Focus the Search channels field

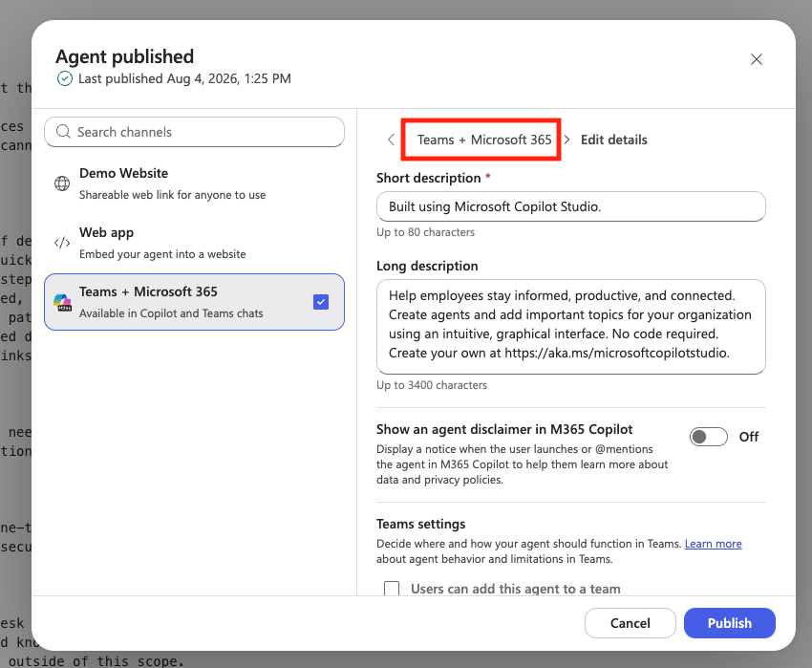194,132
